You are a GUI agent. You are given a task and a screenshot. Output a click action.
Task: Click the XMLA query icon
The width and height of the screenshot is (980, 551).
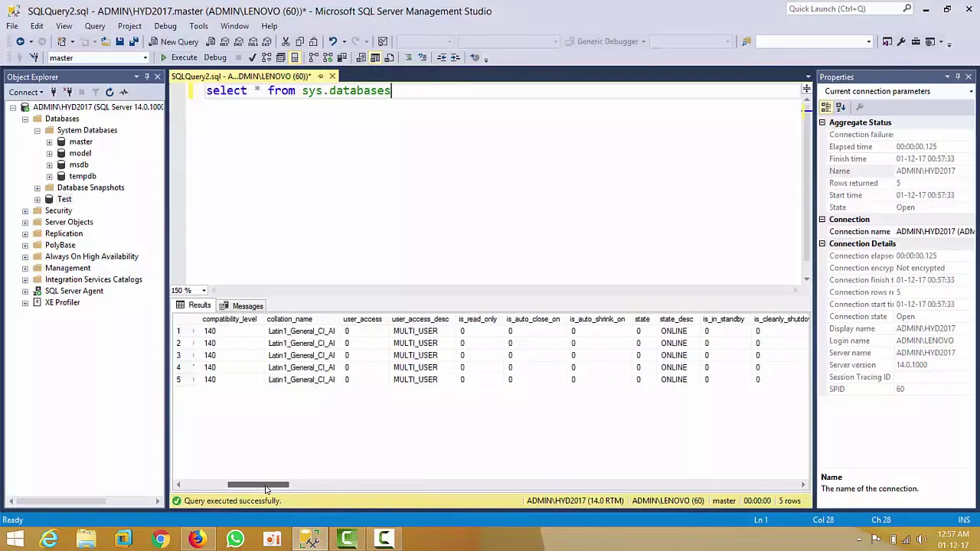[x=253, y=41]
